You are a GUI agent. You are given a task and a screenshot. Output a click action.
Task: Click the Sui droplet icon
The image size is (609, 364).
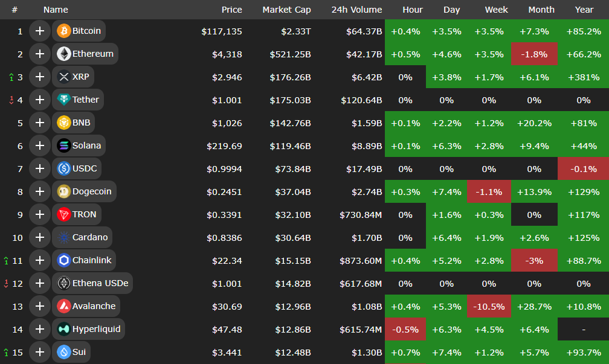point(63,352)
